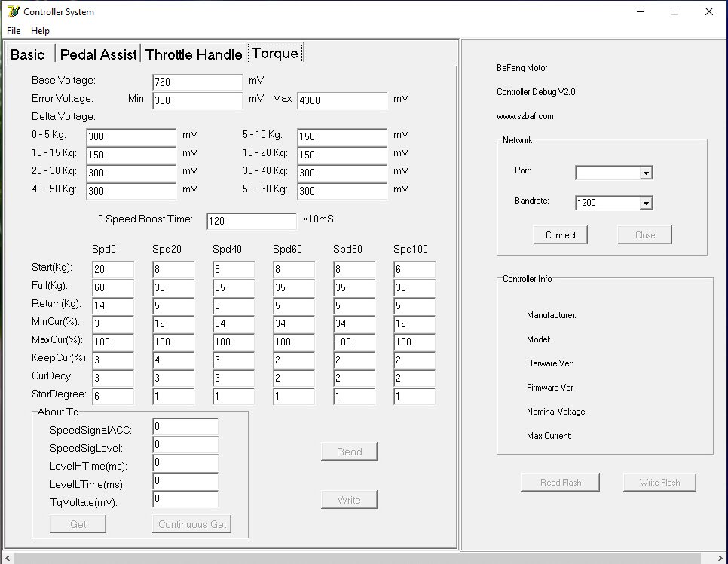Select the 0 - 5 Kg delta voltage field
728x564 pixels.
pyautogui.click(x=130, y=136)
